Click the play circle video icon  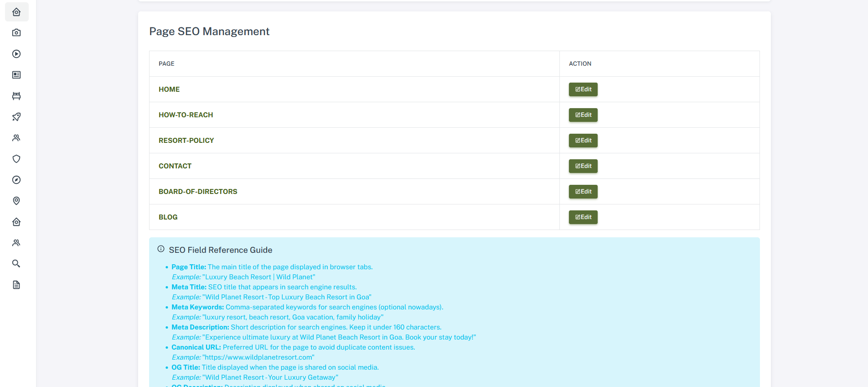[x=16, y=54]
